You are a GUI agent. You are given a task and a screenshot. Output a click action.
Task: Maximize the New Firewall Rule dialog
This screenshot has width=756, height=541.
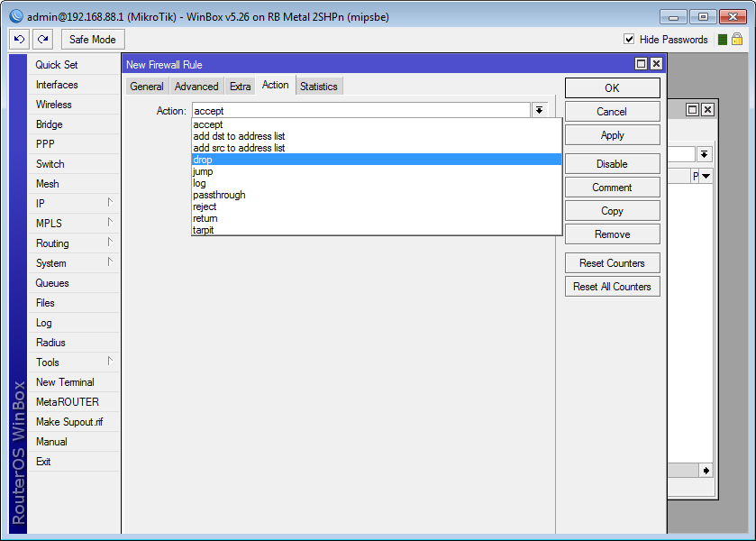pos(641,64)
